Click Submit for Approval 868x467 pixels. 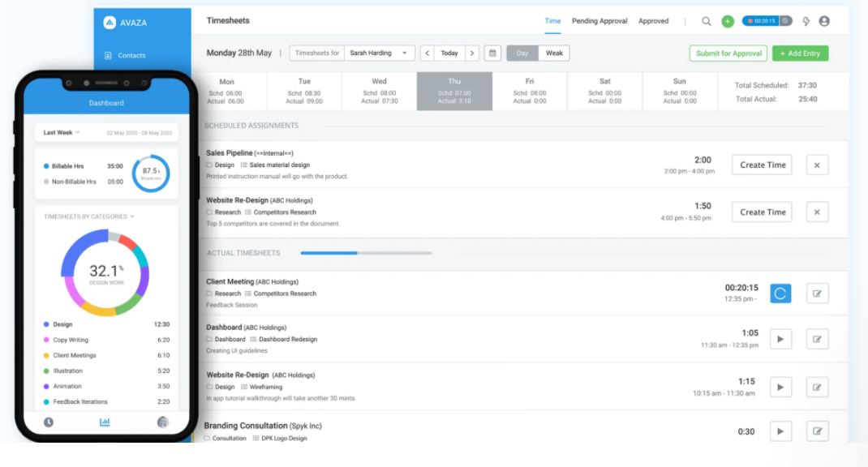point(728,54)
